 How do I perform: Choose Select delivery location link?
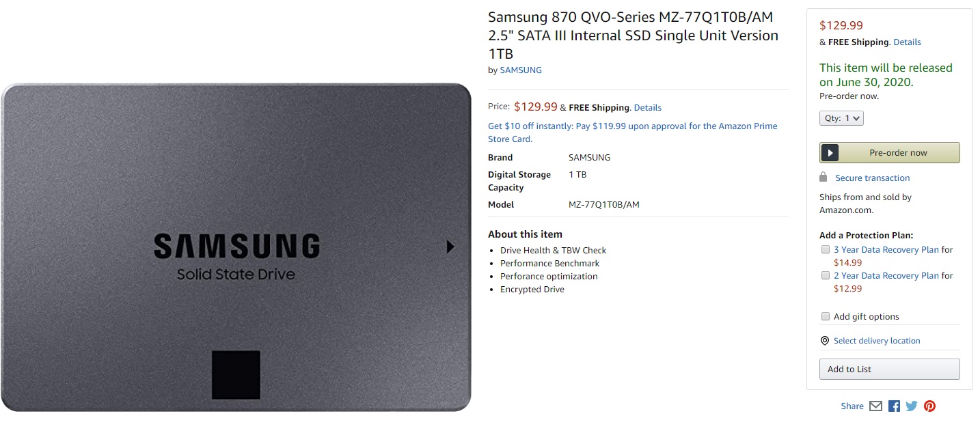[877, 341]
